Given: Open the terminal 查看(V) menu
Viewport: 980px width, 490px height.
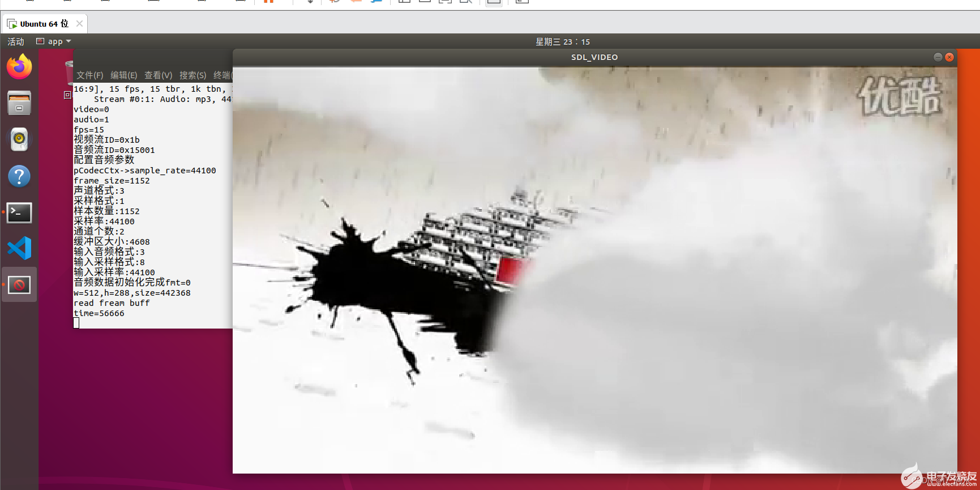Looking at the screenshot, I should tap(159, 75).
